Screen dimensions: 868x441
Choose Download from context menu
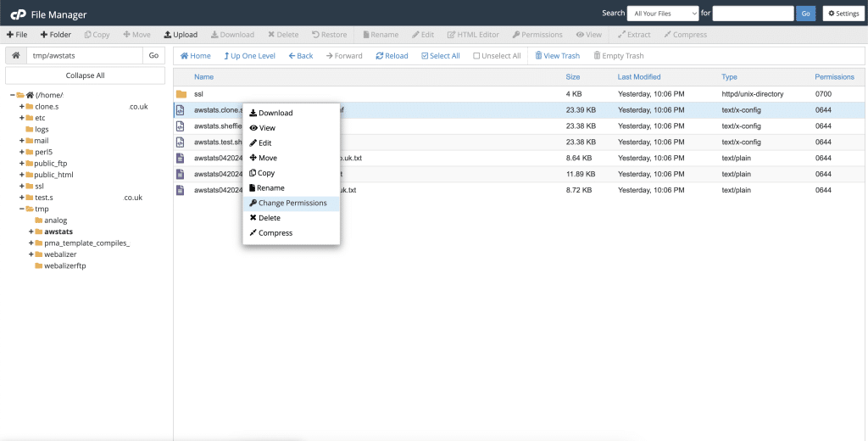292,113
